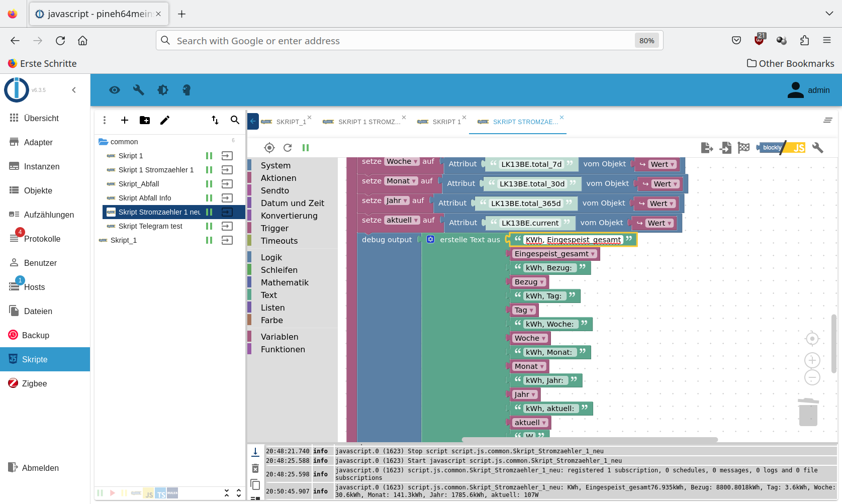Collapse the ioBroker sidebar arrow

74,90
